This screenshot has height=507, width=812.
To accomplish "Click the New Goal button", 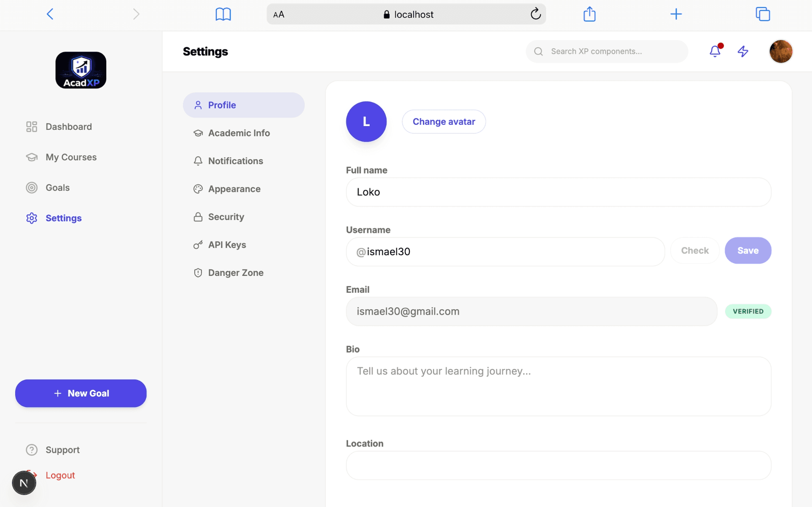I will [81, 393].
